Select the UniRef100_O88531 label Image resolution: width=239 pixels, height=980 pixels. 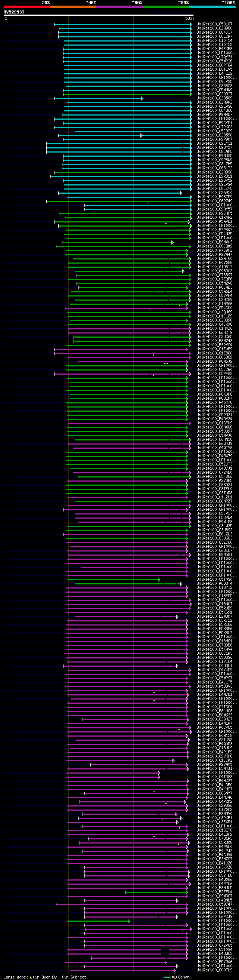(215, 485)
